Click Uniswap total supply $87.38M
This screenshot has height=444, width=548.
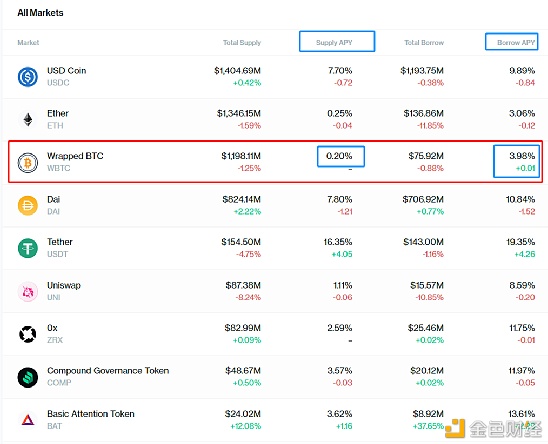point(243,285)
